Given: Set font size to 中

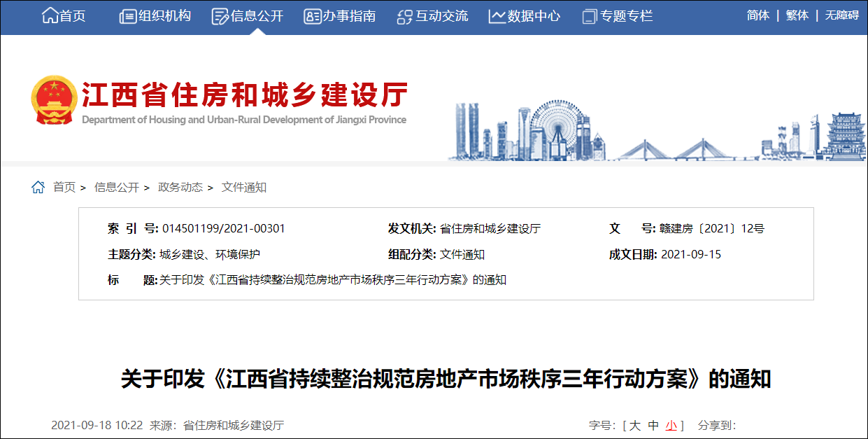Looking at the screenshot, I should coord(653,425).
